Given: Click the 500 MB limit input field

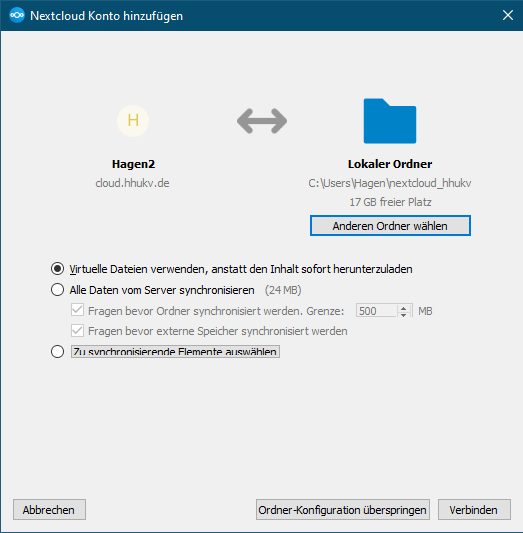Looking at the screenshot, I should click(x=377, y=311).
